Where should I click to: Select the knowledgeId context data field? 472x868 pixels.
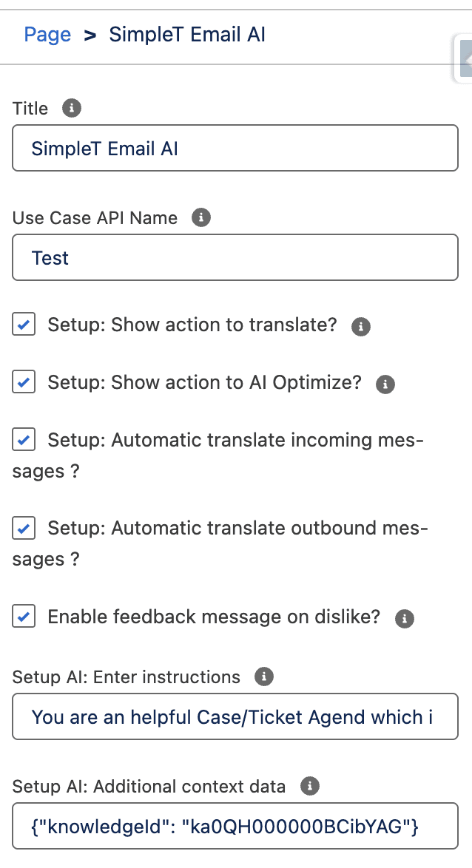pos(235,826)
